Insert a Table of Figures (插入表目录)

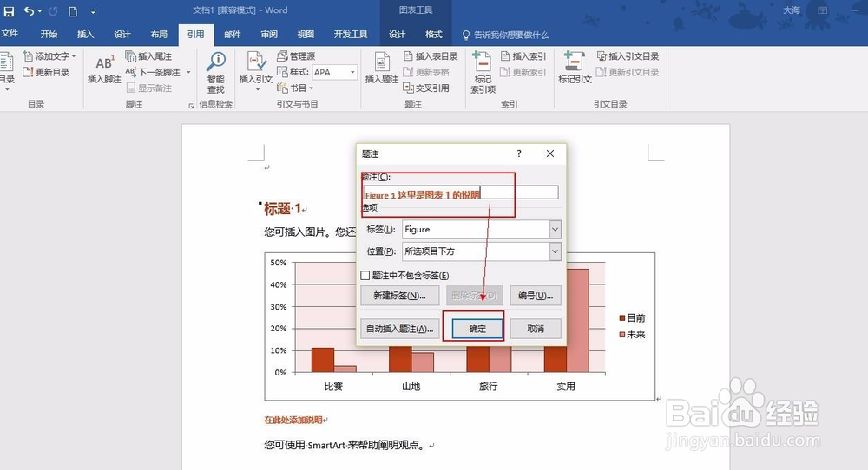431,56
